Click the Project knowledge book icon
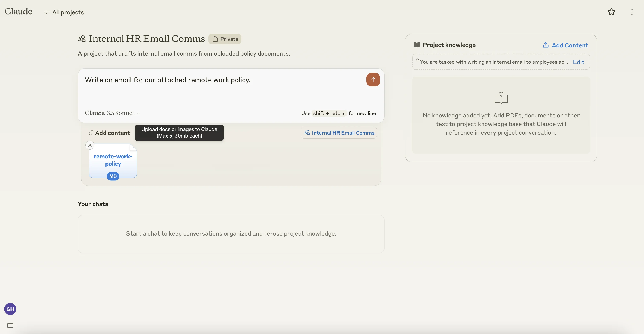 pyautogui.click(x=417, y=45)
